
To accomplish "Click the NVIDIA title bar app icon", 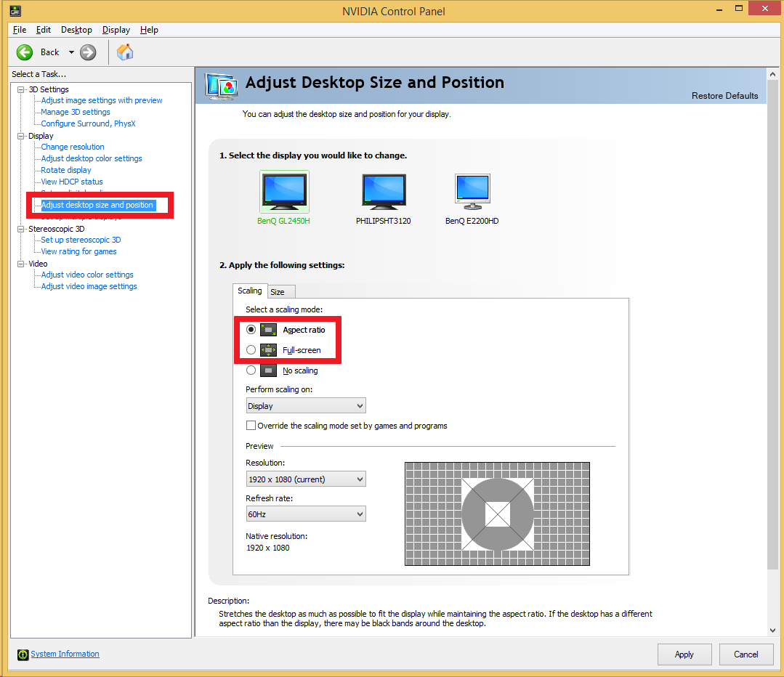I will (15, 10).
